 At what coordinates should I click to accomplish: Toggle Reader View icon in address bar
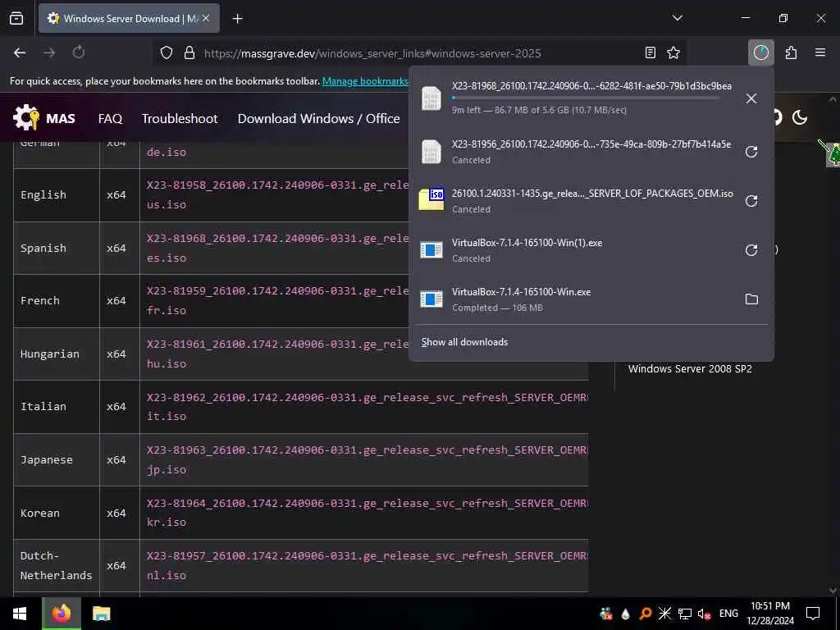[x=651, y=52]
